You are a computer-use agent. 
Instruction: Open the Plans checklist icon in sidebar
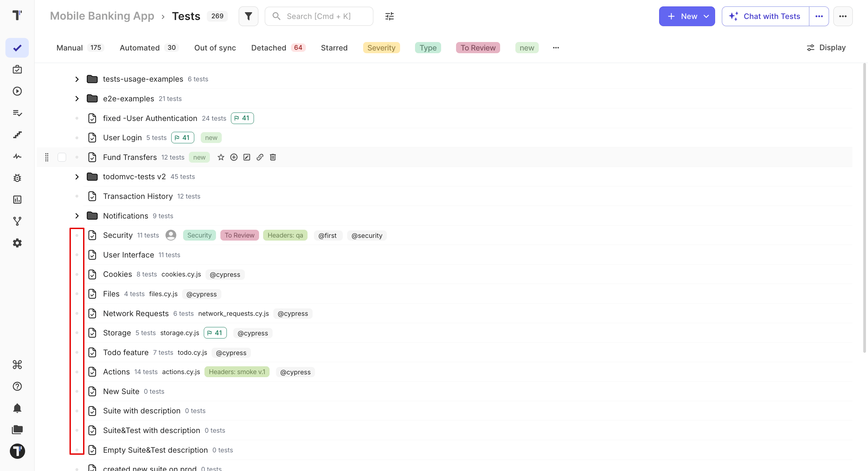(x=17, y=113)
